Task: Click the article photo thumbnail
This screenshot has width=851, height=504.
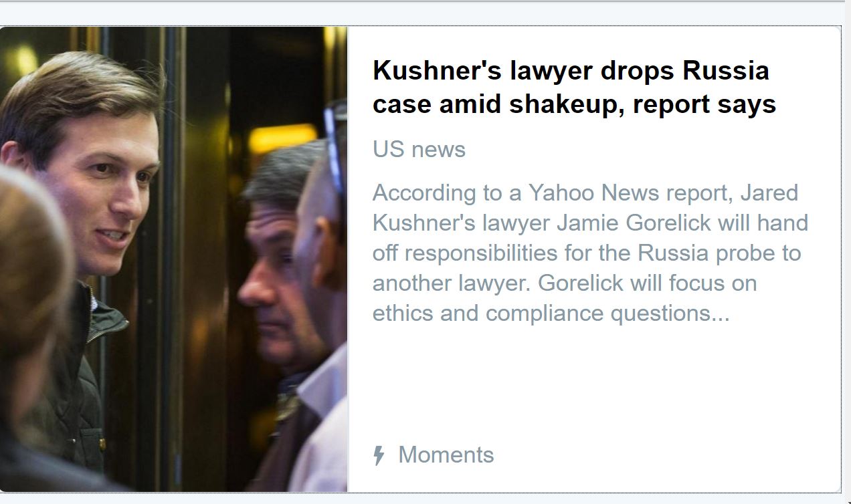Action: [x=174, y=259]
